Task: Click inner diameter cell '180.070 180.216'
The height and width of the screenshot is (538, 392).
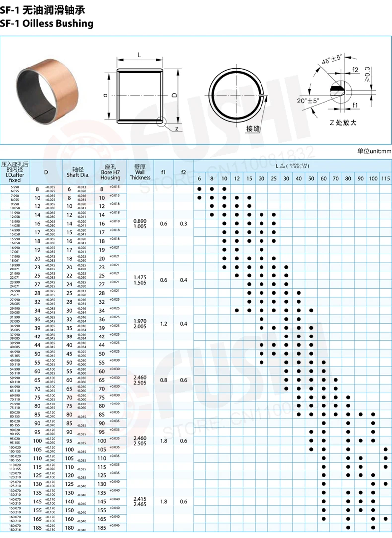Action: [15, 528]
